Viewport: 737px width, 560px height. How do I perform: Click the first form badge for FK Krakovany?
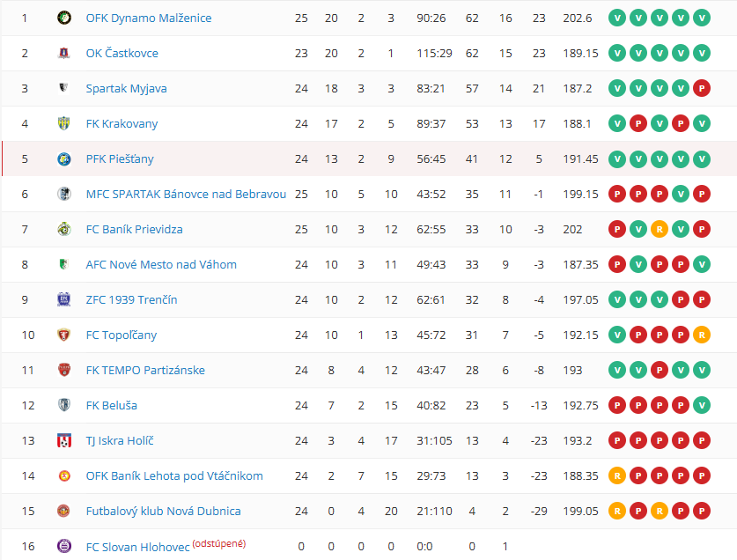[x=617, y=123]
